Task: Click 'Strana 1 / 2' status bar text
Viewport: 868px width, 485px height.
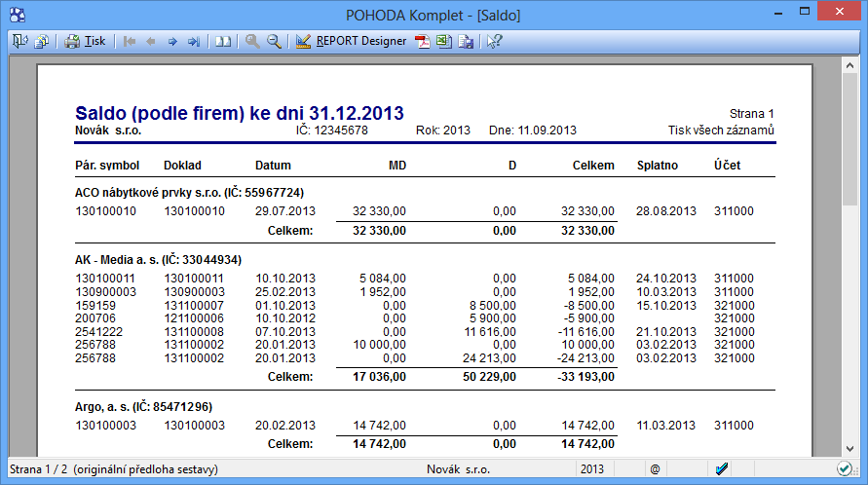Action: (x=38, y=469)
